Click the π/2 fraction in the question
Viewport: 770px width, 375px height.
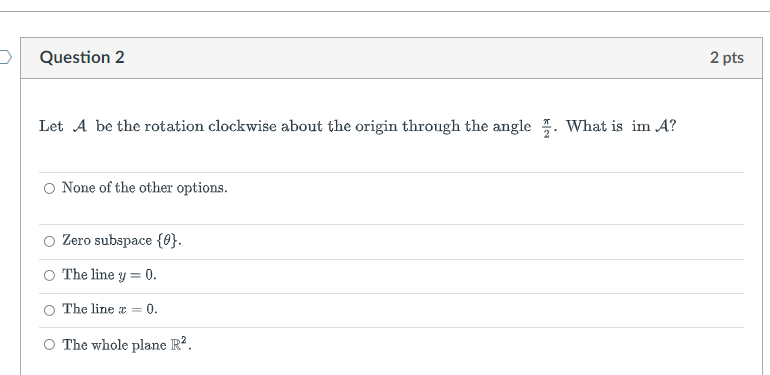547,128
